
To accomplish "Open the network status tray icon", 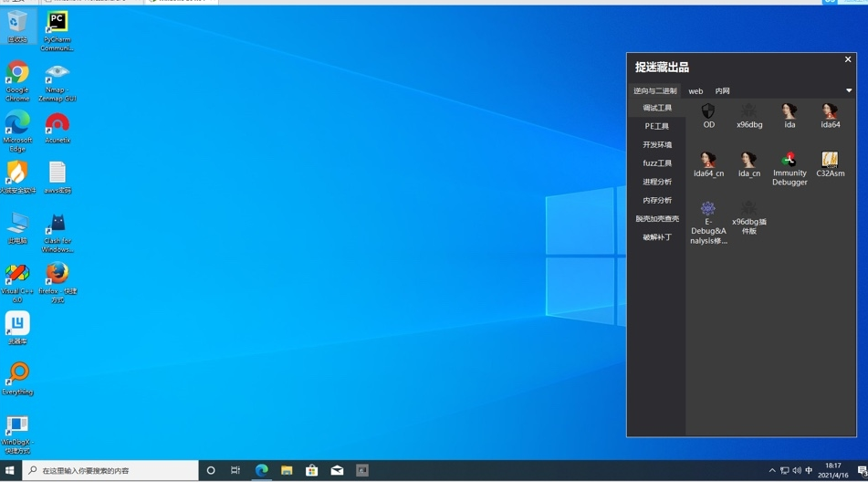I will (x=784, y=470).
